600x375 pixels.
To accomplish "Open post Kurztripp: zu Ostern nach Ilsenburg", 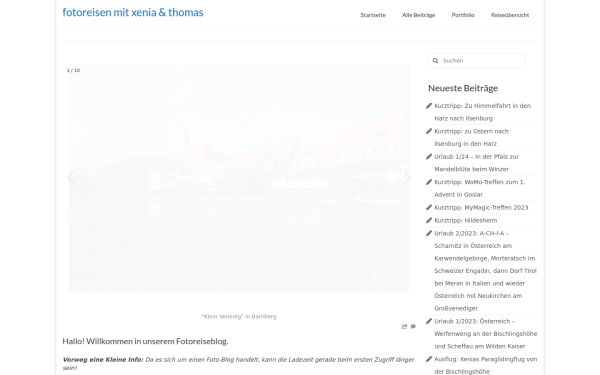I will [x=471, y=137].
